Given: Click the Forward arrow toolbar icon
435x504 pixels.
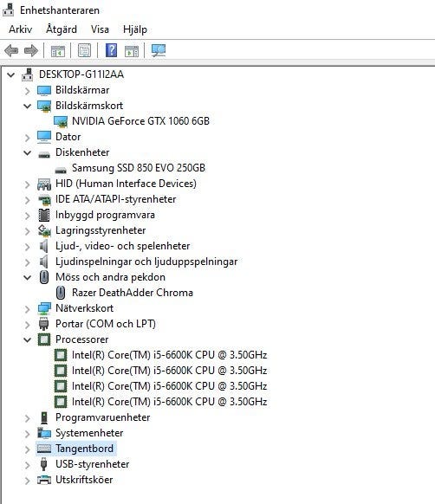Looking at the screenshot, I should 31,51.
